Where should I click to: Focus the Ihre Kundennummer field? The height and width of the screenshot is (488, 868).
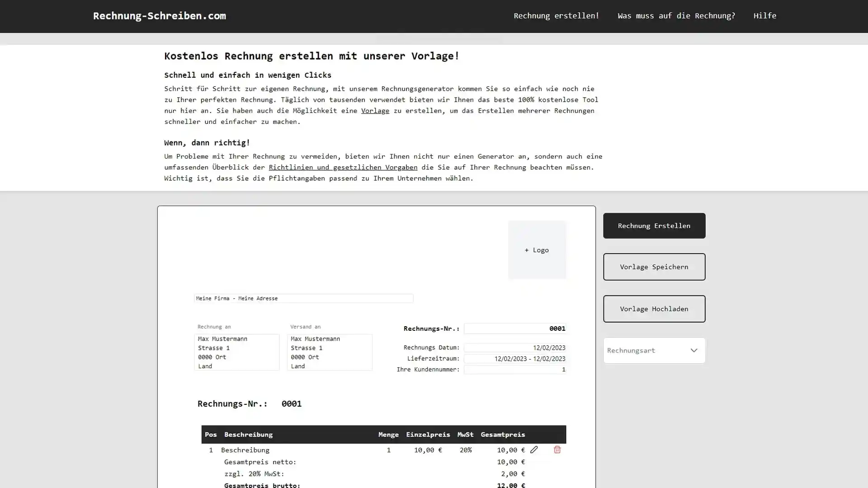[515, 369]
